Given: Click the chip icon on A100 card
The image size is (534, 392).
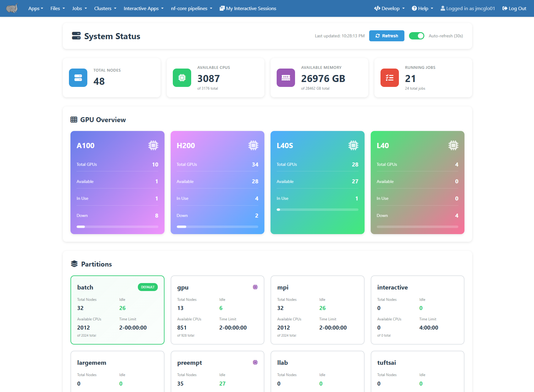Looking at the screenshot, I should click(153, 145).
